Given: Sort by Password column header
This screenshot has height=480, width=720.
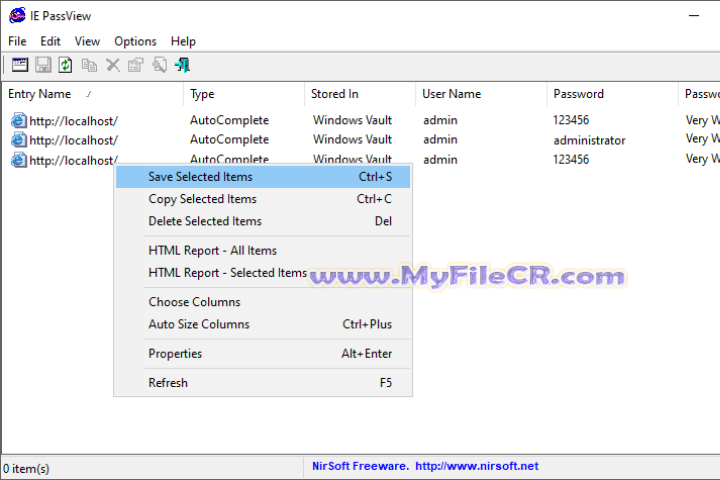Looking at the screenshot, I should pos(613,94).
